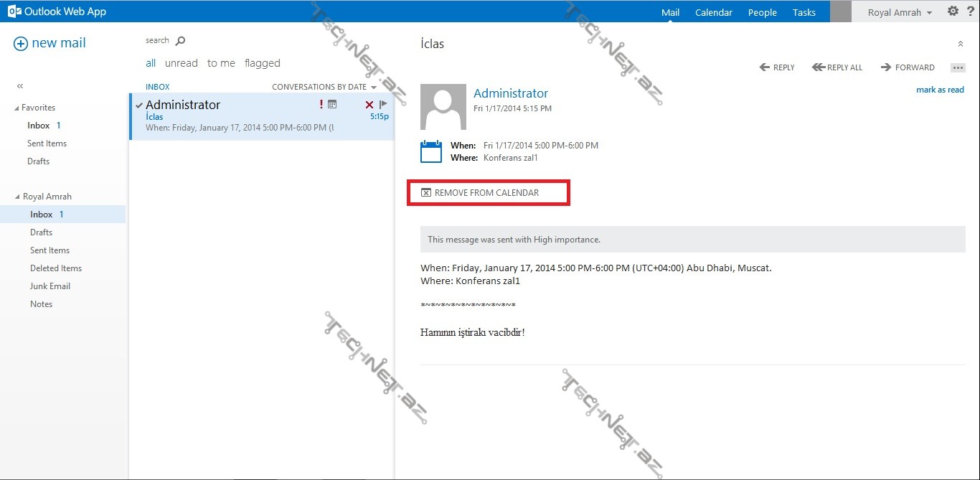Collapse the Royal Amrah mailbox tree
This screenshot has width=980, height=480.
click(x=17, y=197)
